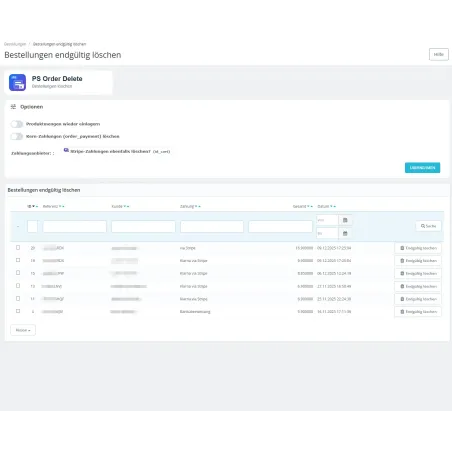Click the date 'von' filter field
The image size is (452, 452).
click(x=327, y=220)
